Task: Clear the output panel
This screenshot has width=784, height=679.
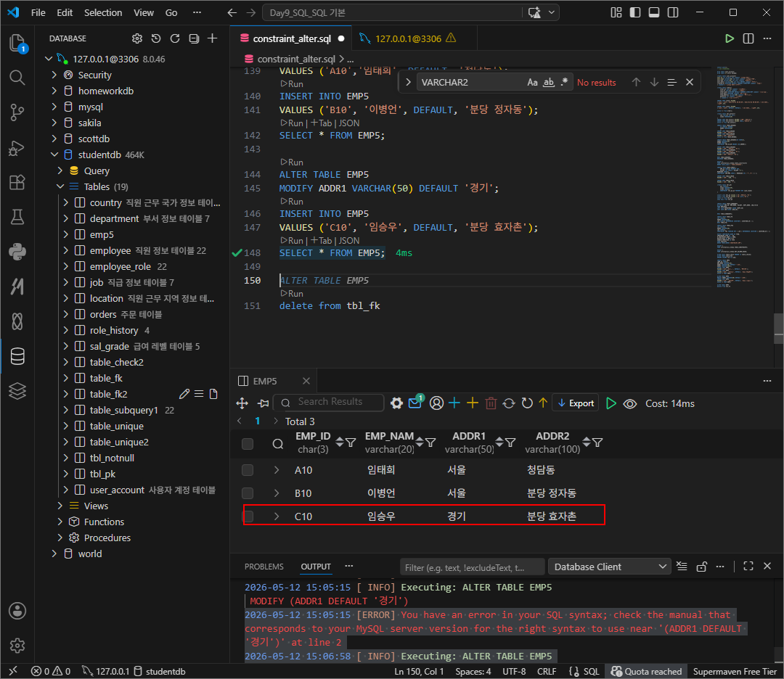Action: pos(682,566)
